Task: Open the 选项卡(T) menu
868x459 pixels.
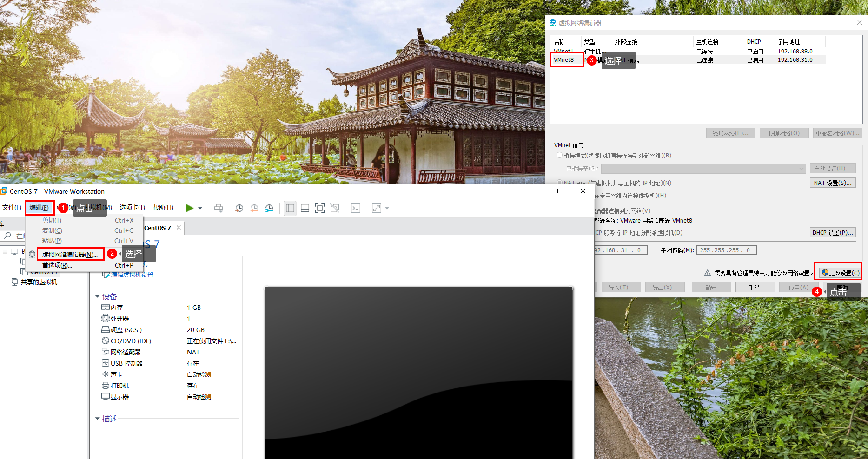Action: tap(132, 208)
